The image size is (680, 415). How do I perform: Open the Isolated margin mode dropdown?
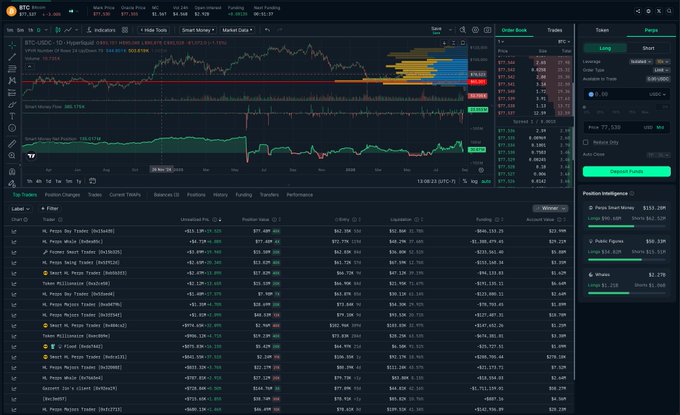click(x=641, y=62)
